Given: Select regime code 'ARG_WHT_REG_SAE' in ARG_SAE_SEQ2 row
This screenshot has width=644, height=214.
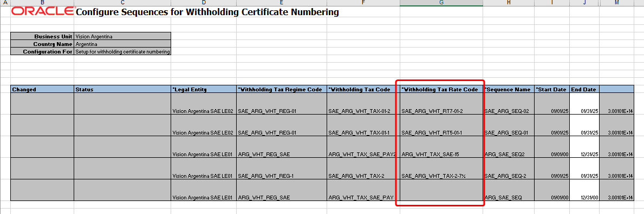Looking at the screenshot, I should click(x=282, y=147).
